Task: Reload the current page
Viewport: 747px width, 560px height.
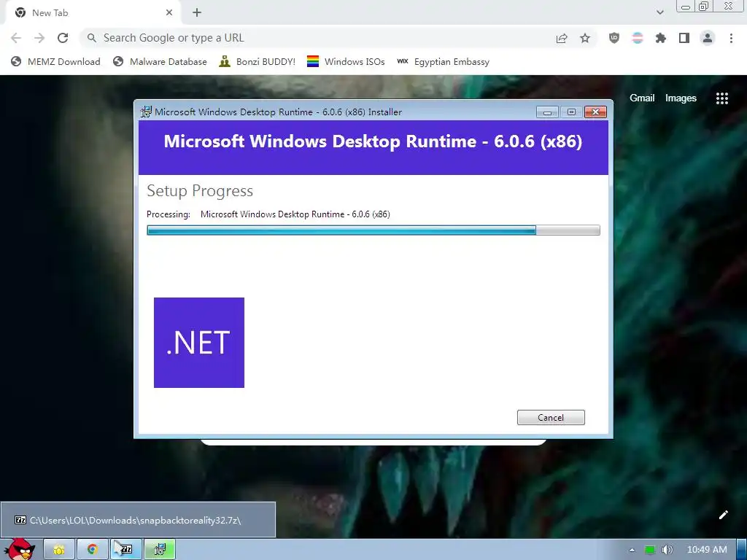Action: click(x=63, y=38)
